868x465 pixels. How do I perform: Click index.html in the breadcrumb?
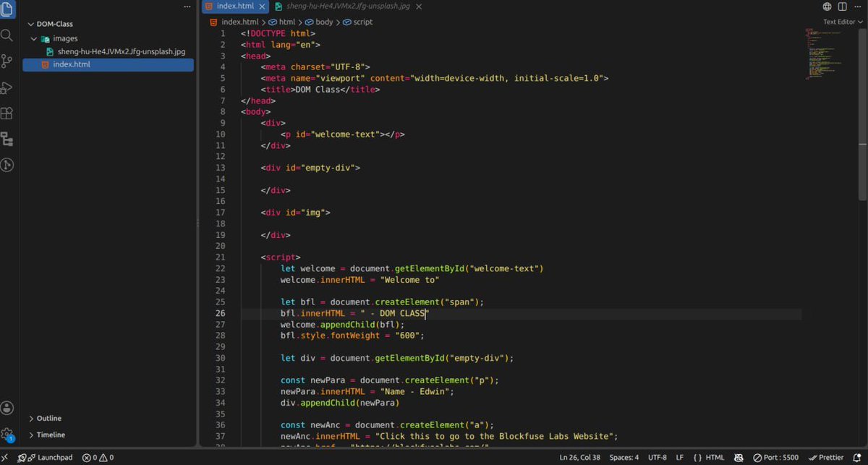coord(234,22)
